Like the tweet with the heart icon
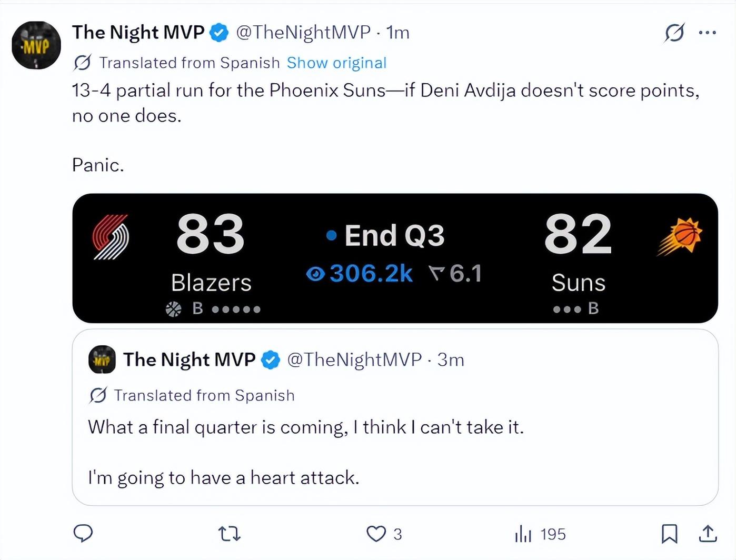Screen dimensions: 736x560 click(376, 534)
